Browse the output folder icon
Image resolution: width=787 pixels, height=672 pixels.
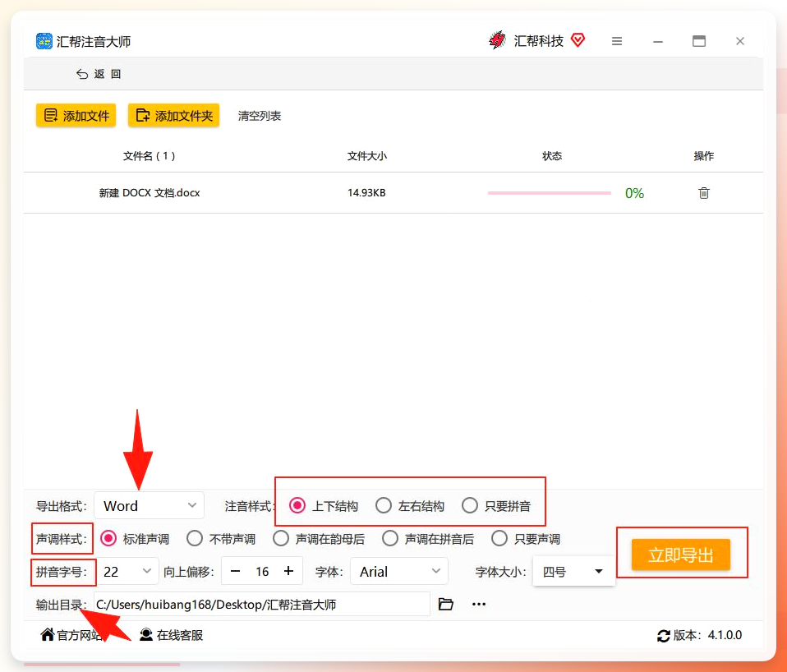[x=446, y=604]
